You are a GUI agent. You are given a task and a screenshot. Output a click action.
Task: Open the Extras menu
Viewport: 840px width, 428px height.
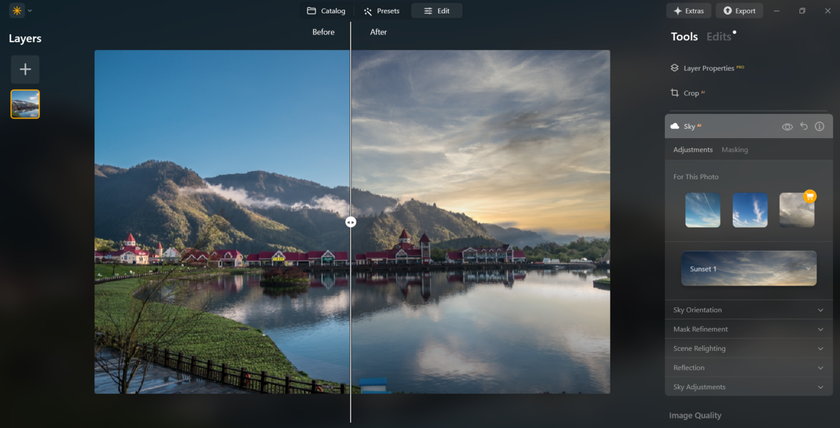coord(688,11)
